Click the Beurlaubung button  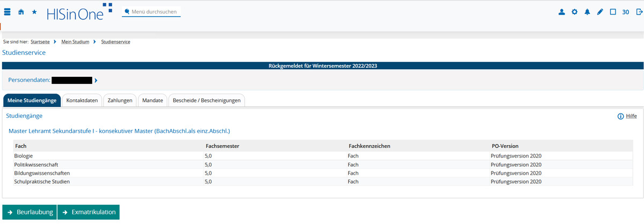tap(30, 212)
